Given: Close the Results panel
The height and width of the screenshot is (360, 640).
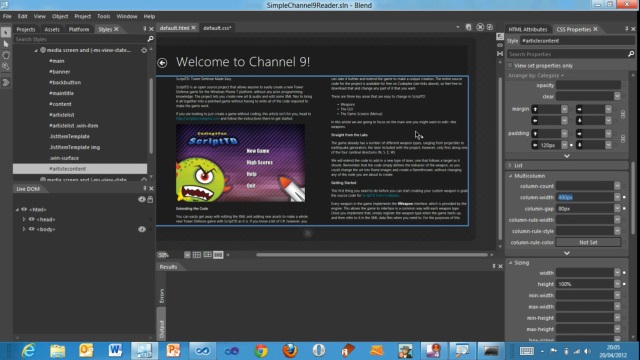Looking at the screenshot, I should tap(500, 266).
